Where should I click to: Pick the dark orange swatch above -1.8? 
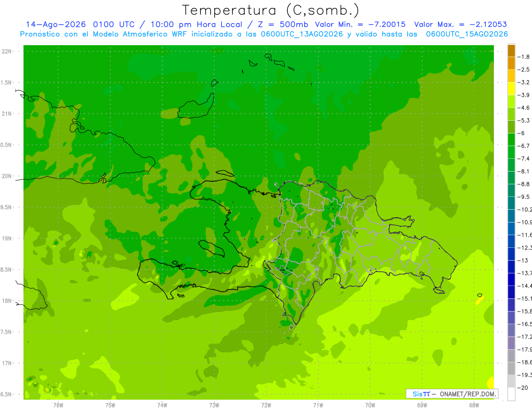(x=511, y=51)
